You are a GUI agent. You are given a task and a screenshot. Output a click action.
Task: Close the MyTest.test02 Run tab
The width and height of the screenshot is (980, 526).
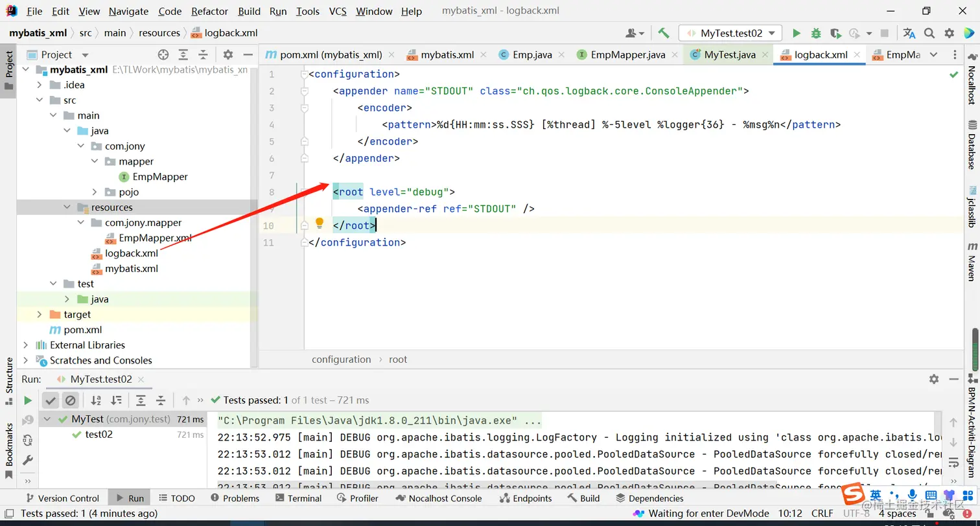(x=141, y=380)
